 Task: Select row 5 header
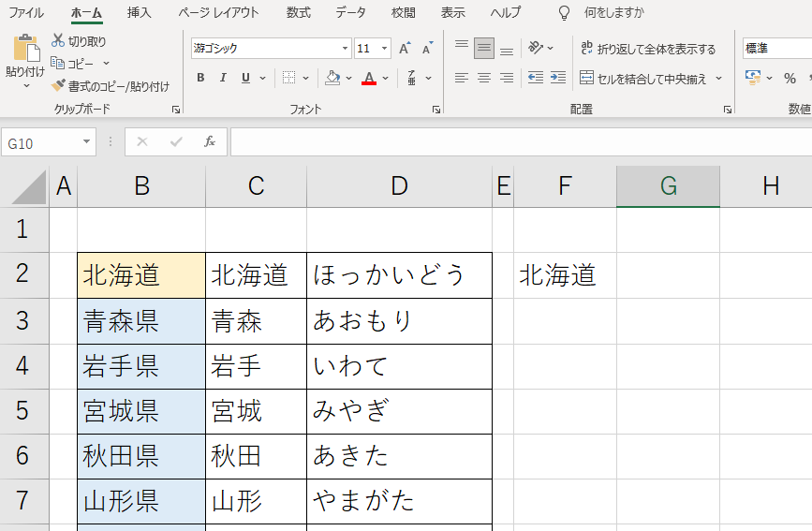22,411
